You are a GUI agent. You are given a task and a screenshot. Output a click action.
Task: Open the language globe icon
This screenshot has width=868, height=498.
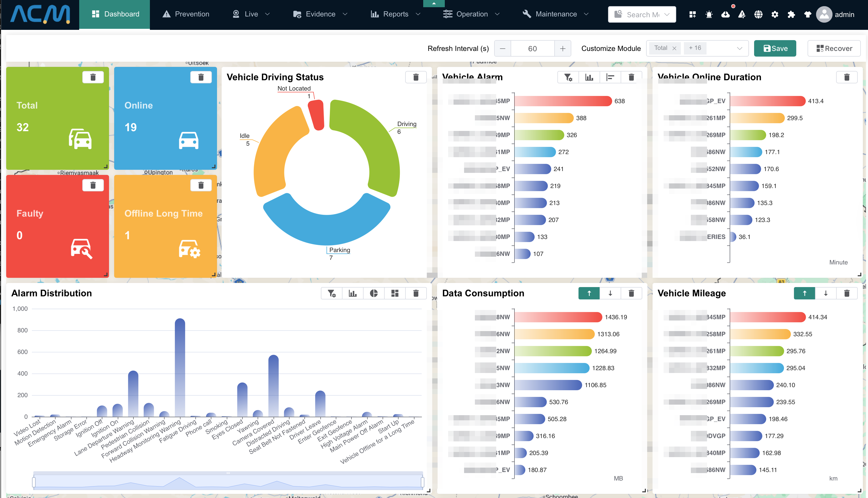tap(758, 14)
